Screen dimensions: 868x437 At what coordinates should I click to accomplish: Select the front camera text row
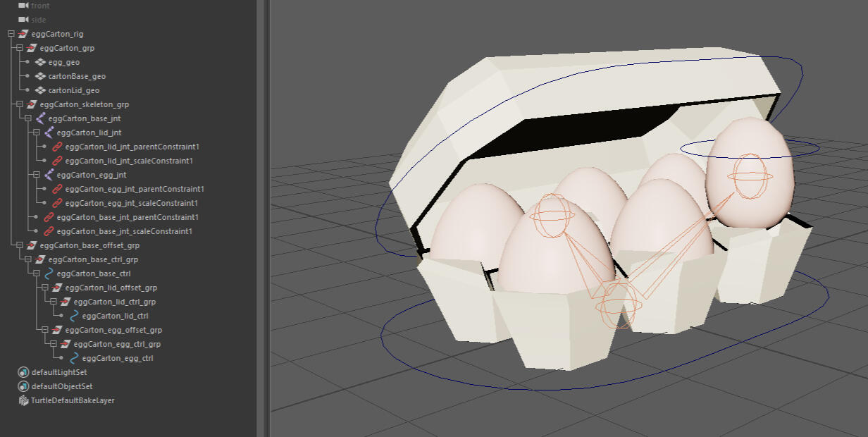(40, 6)
